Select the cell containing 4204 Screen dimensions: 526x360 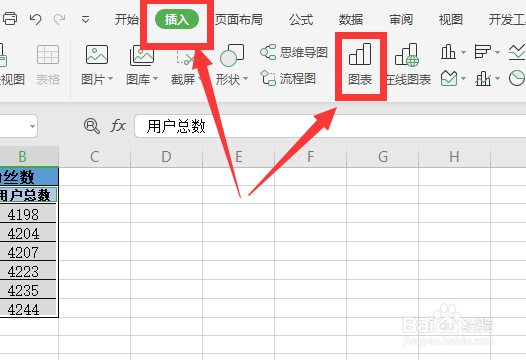(29, 233)
